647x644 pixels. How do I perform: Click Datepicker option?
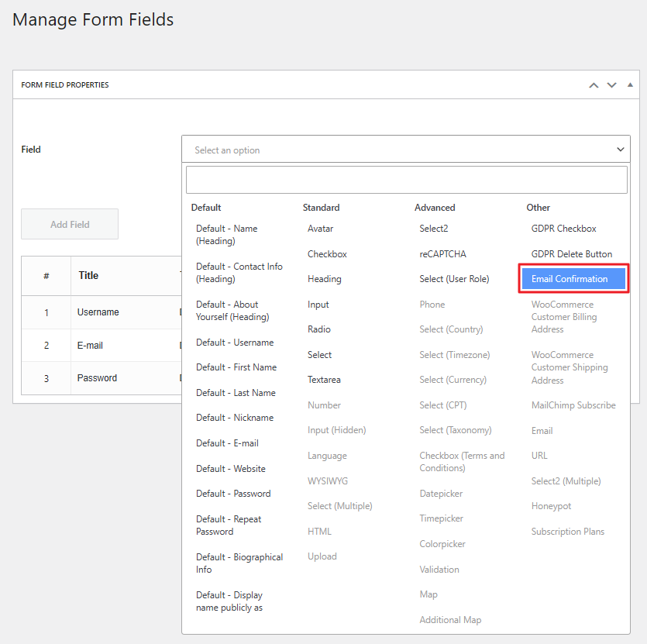tap(441, 494)
